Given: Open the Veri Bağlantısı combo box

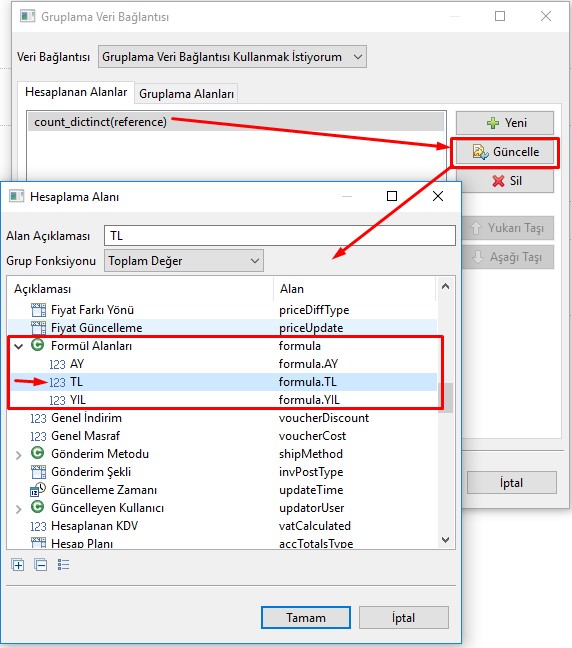Looking at the screenshot, I should (232, 57).
